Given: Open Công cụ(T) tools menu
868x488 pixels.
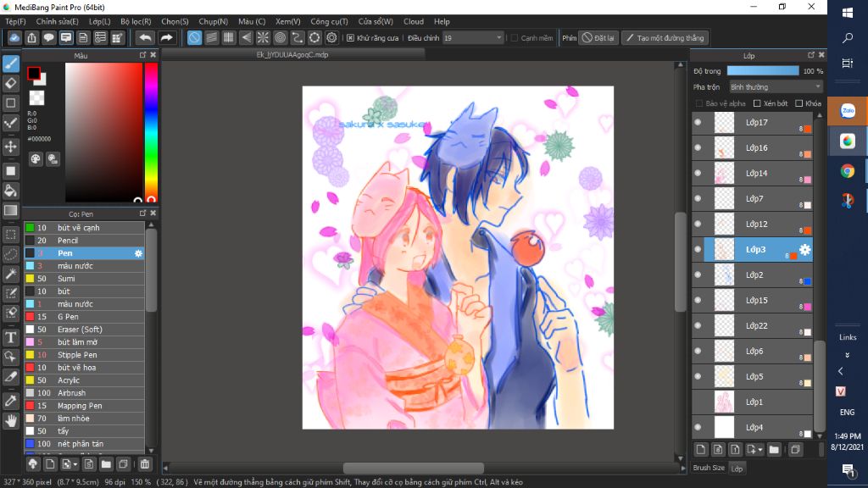Looking at the screenshot, I should click(329, 21).
